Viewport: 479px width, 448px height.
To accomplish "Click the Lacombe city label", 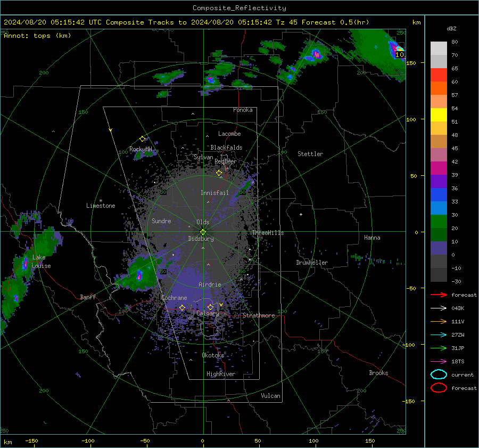I will (229, 134).
